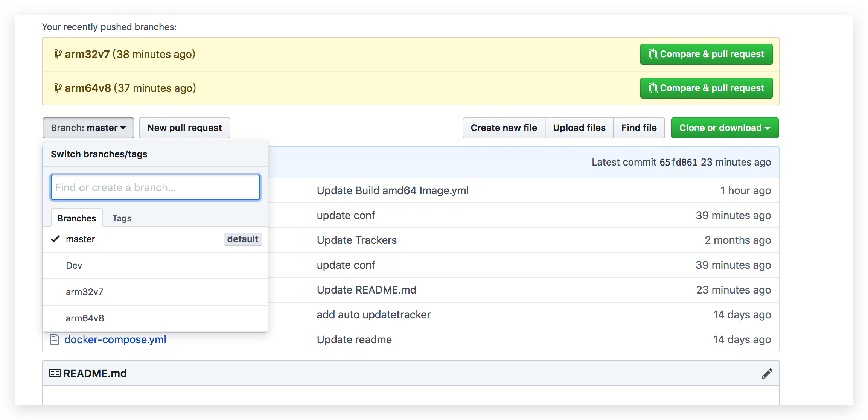The width and height of the screenshot is (868, 420).
Task: Click the New pull request button
Action: [184, 128]
